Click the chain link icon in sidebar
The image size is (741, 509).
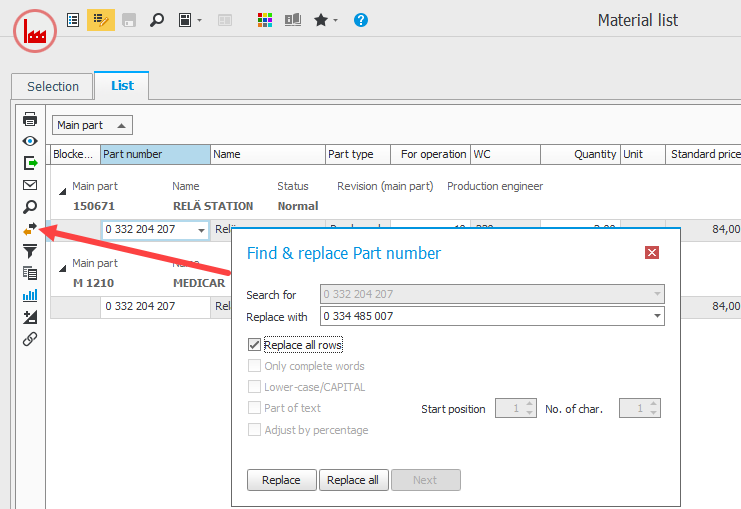click(x=30, y=339)
